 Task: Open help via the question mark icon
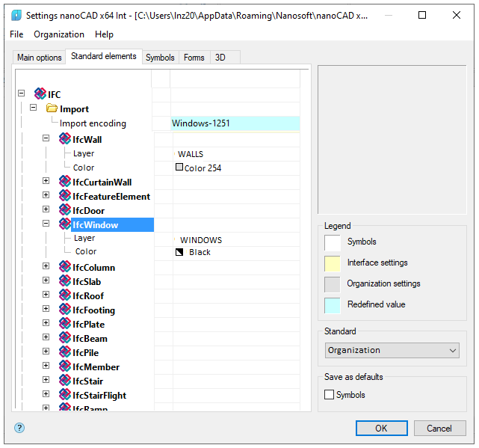coord(19,428)
